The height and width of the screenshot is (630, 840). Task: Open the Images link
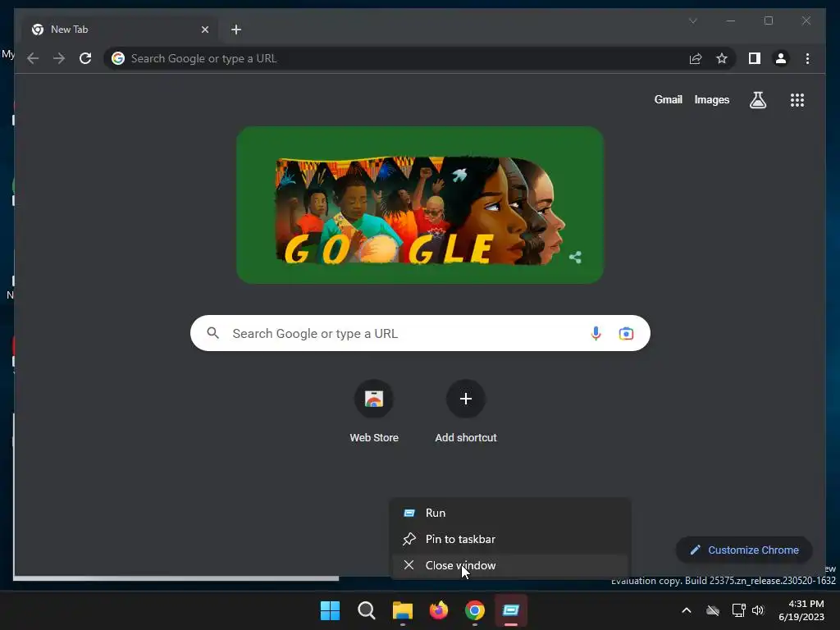(711, 100)
